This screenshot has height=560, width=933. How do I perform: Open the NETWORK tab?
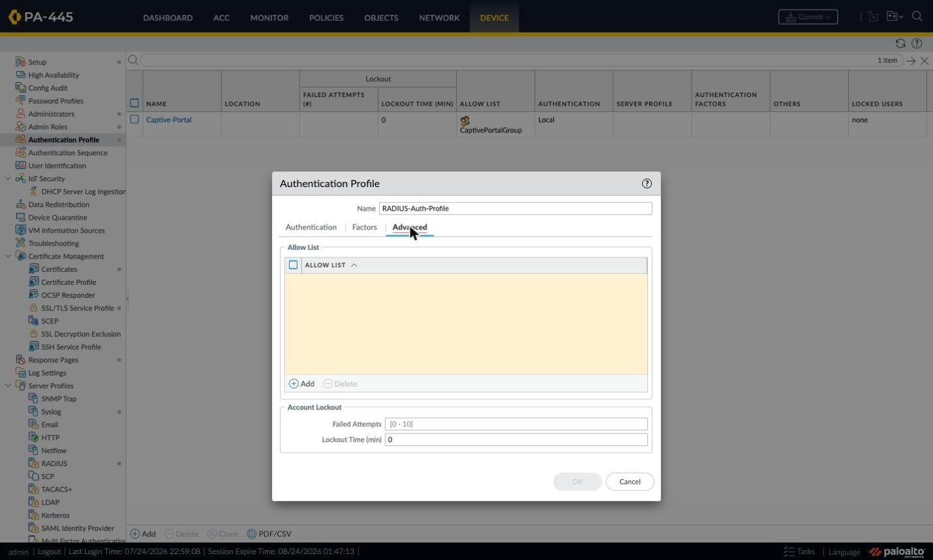click(x=439, y=18)
